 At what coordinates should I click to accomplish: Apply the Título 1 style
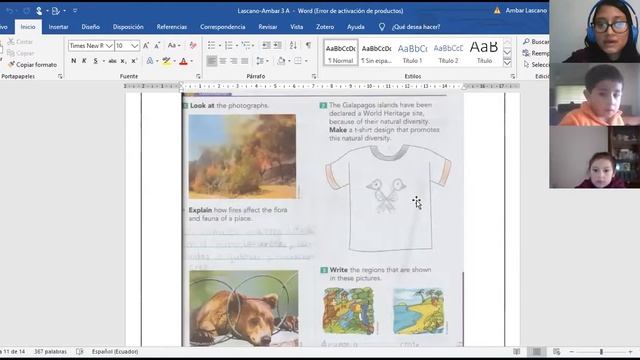[412, 53]
